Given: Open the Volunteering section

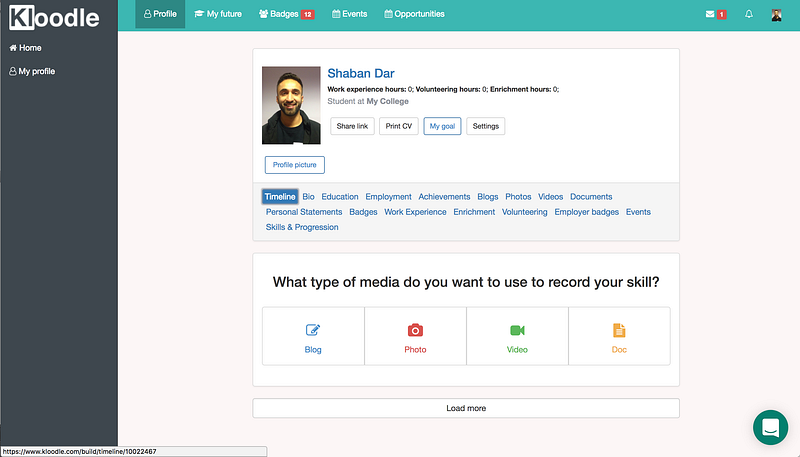Looking at the screenshot, I should coord(524,212).
